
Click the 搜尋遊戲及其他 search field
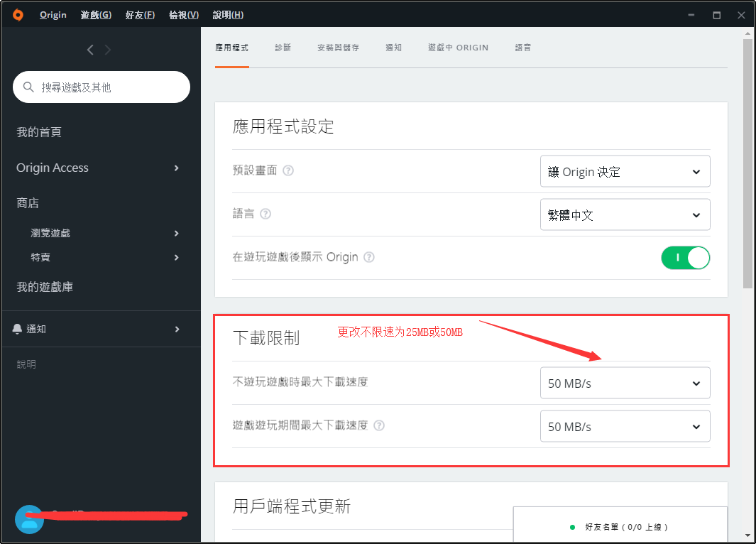[x=102, y=87]
